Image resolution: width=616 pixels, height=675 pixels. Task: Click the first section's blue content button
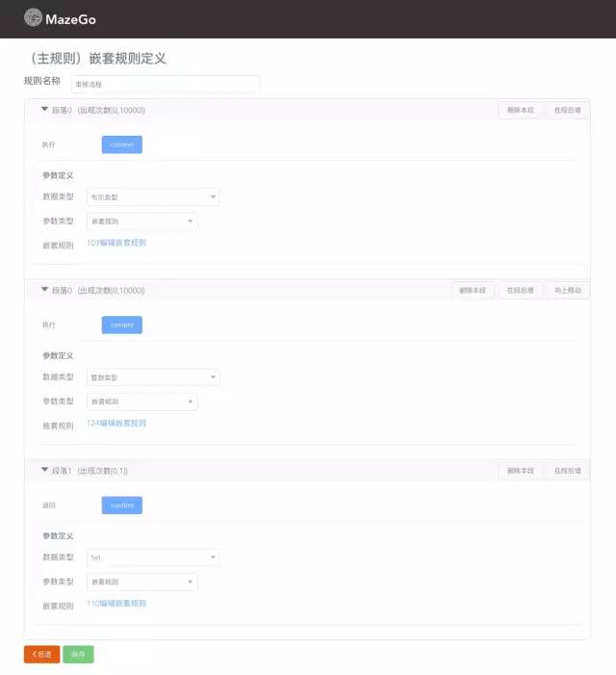pos(121,144)
